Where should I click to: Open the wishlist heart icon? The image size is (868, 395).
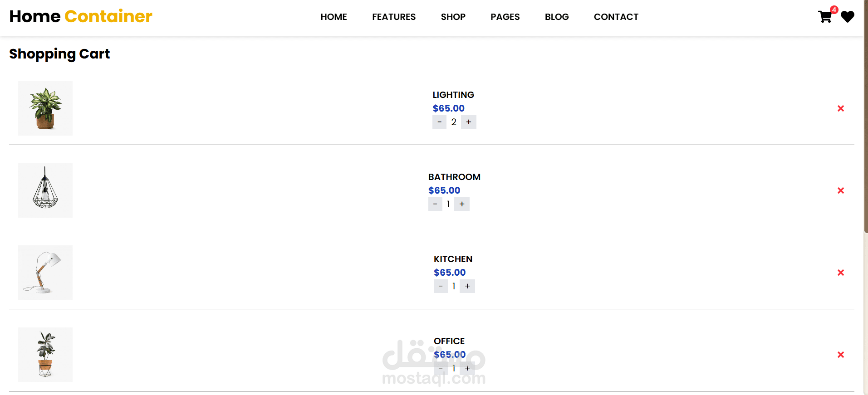(x=848, y=17)
